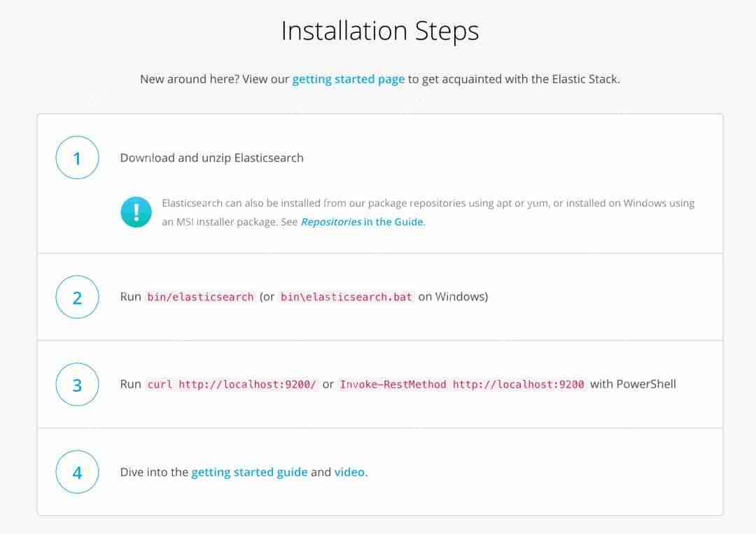
Task: Click the bin/elasticsearch code snippet
Action: [200, 297]
